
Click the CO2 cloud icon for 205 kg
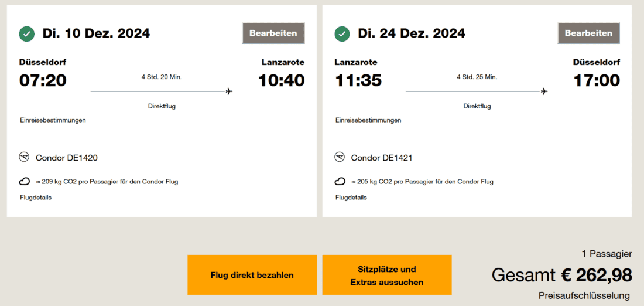tap(340, 182)
